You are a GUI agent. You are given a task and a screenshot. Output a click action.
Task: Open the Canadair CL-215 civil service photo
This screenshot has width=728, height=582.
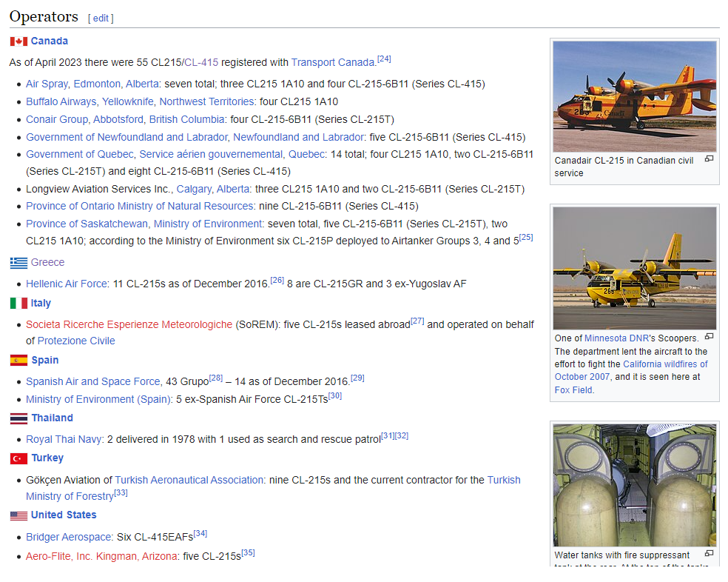(x=635, y=96)
